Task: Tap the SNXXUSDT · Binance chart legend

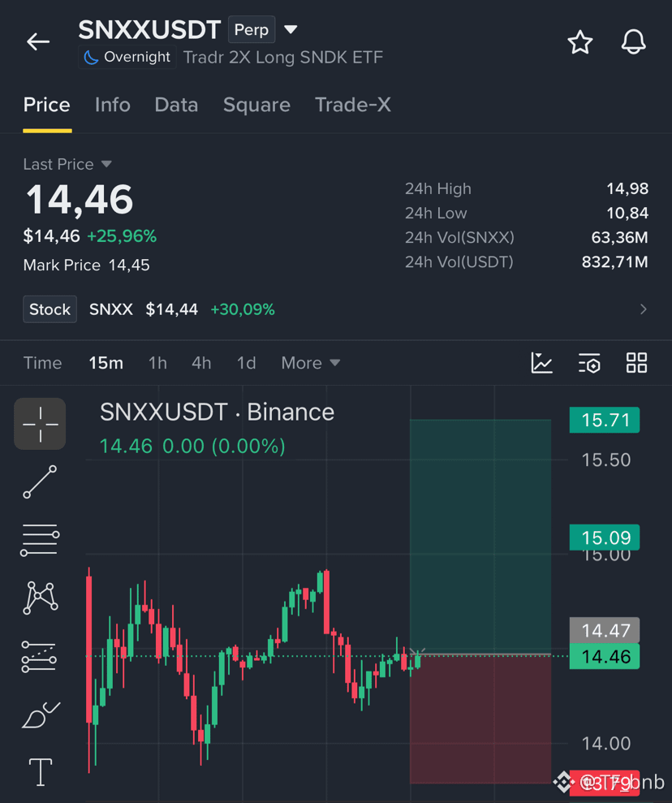Action: (x=217, y=412)
